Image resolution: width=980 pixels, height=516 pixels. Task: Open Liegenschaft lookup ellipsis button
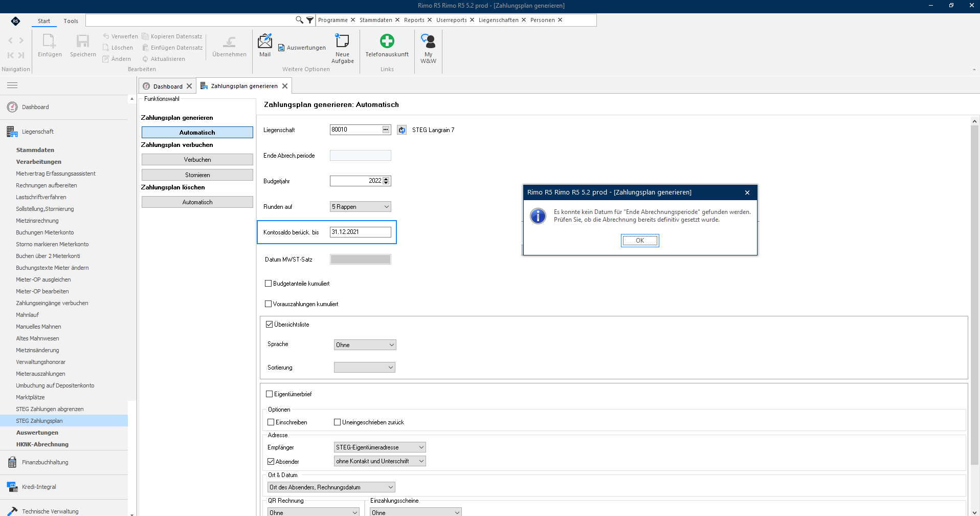click(x=386, y=130)
